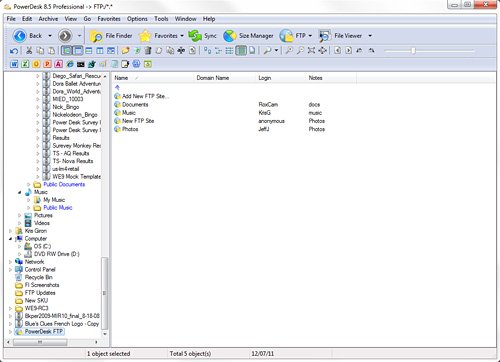Click the Back navigation arrow
500x362 pixels.
point(20,36)
